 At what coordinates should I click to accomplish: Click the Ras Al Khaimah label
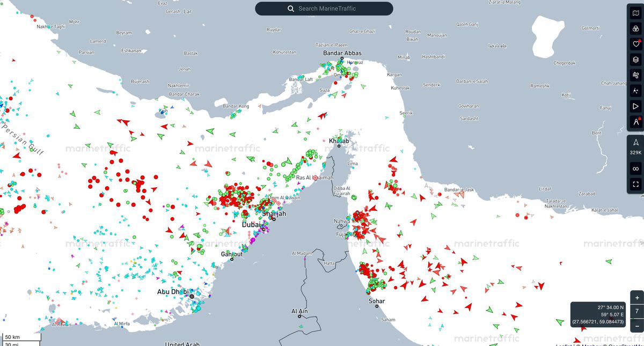point(315,178)
